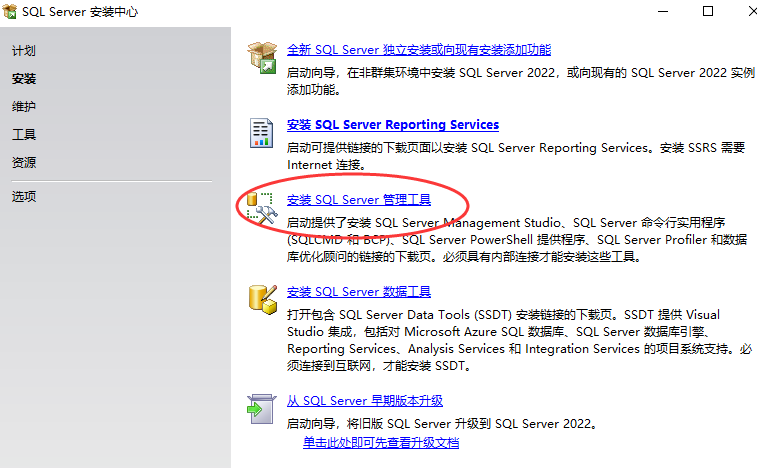Click the SQL Server app icon in title bar
This screenshot has height=468, width=757.
click(10, 12)
